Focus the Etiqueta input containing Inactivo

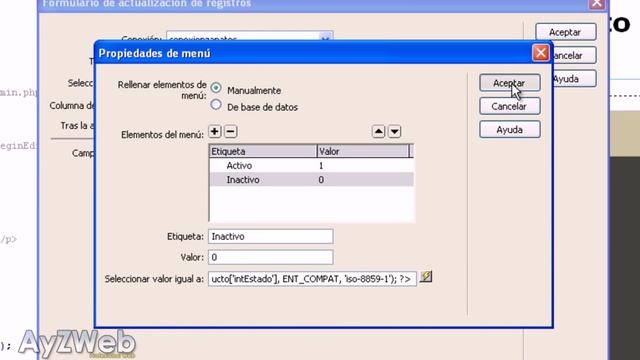(x=271, y=236)
